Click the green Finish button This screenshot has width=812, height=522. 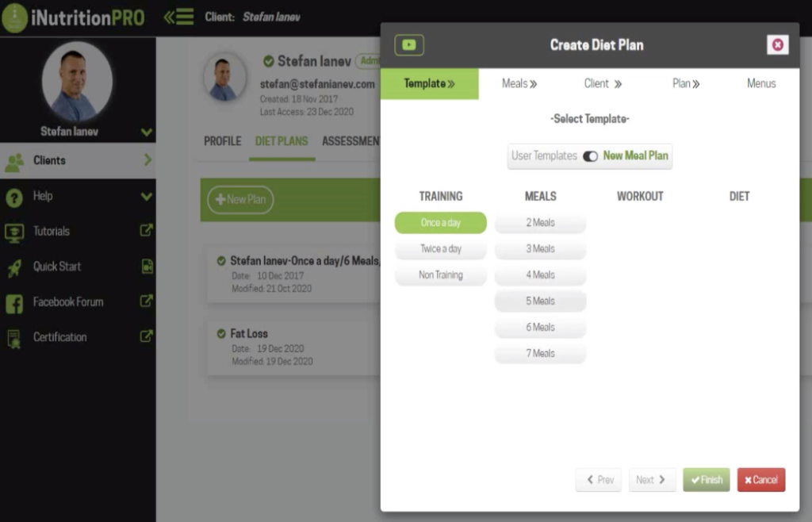[706, 480]
